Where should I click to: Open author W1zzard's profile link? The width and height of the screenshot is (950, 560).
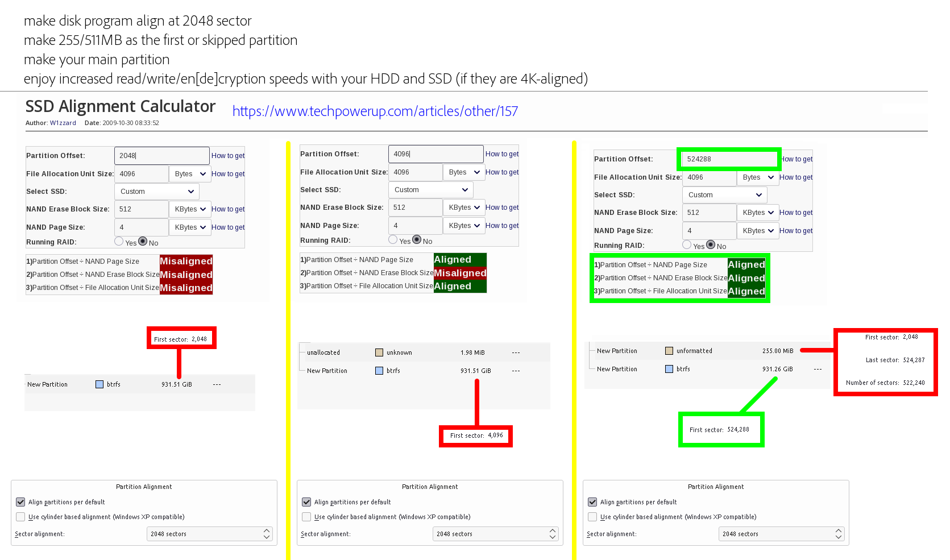[x=63, y=123]
